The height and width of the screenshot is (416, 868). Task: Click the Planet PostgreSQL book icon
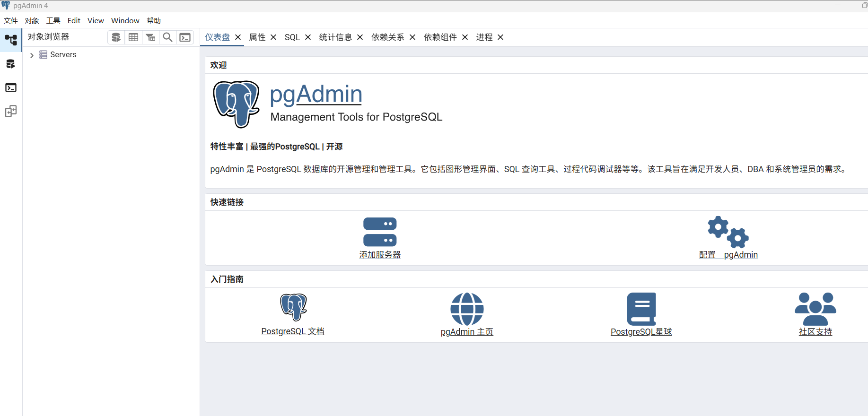click(641, 309)
